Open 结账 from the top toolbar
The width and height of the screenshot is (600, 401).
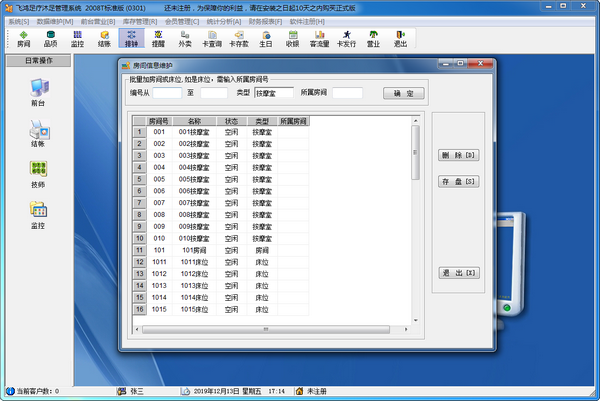click(x=104, y=39)
